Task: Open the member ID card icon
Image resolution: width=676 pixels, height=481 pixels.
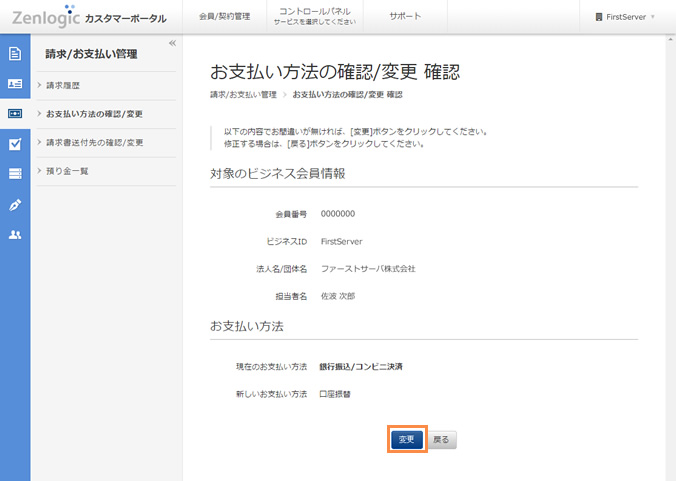Action: (x=15, y=84)
